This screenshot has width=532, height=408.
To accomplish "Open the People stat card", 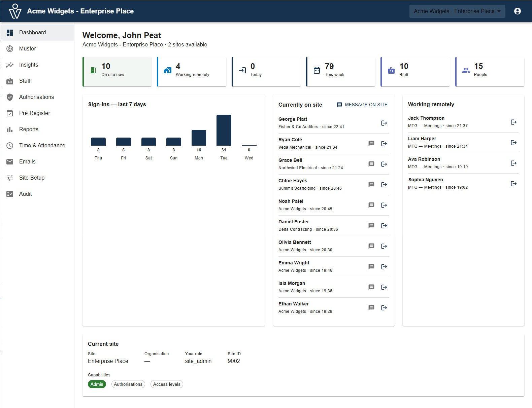I will [490, 72].
